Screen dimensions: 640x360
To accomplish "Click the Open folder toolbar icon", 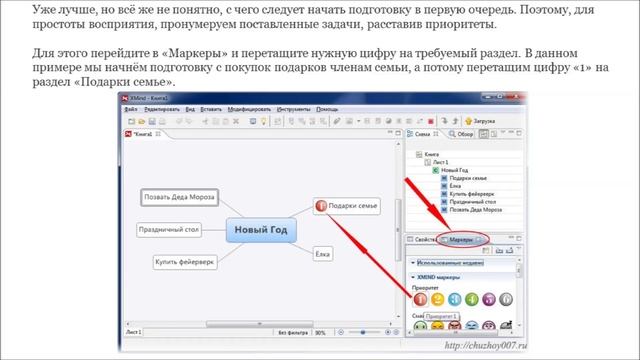I will (142, 121).
